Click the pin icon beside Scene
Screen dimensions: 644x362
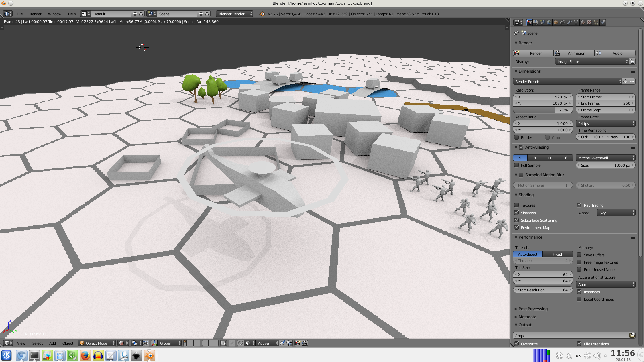[516, 33]
